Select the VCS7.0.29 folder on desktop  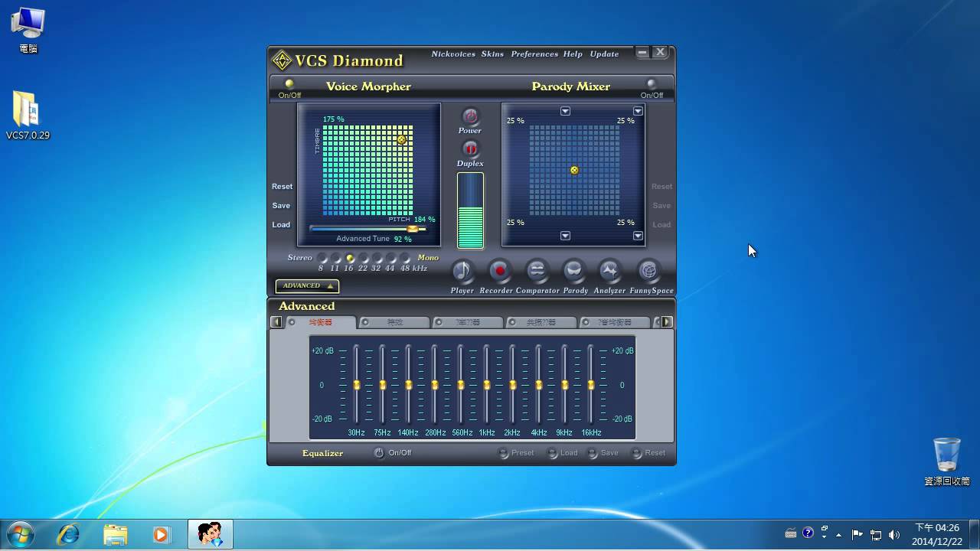pyautogui.click(x=28, y=116)
